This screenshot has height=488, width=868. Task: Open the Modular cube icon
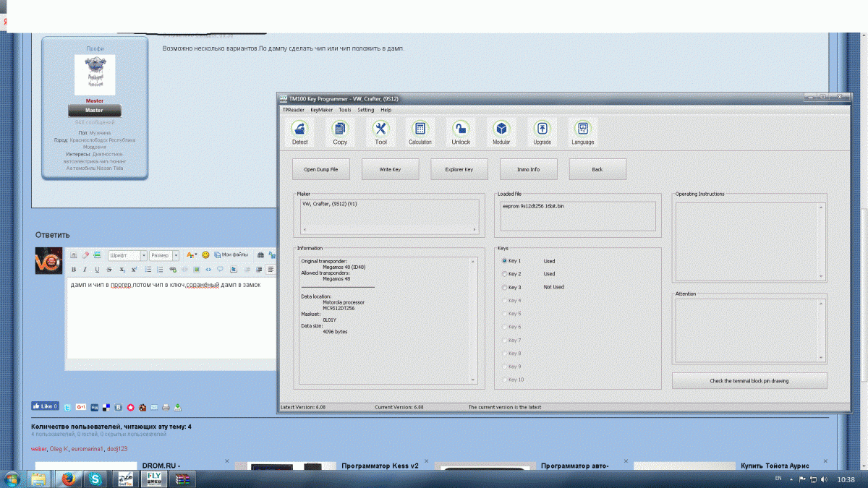(x=501, y=133)
